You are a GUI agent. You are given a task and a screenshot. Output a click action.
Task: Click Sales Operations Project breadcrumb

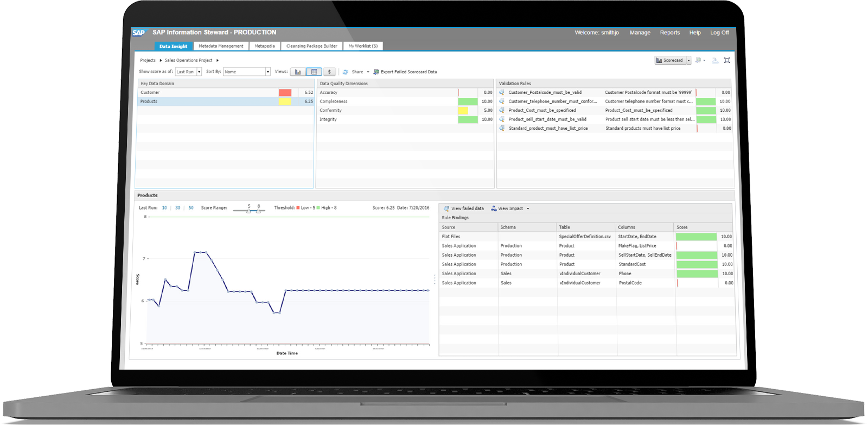(188, 60)
